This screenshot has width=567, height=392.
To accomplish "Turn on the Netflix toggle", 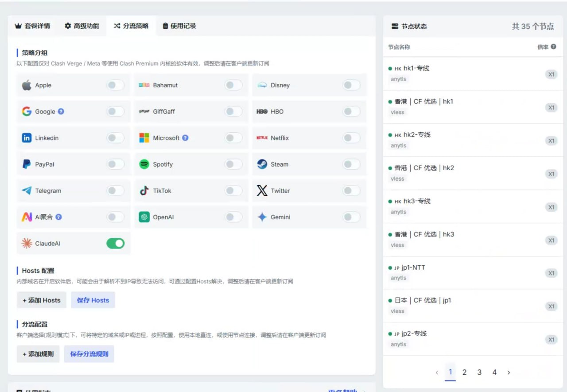I will click(352, 138).
